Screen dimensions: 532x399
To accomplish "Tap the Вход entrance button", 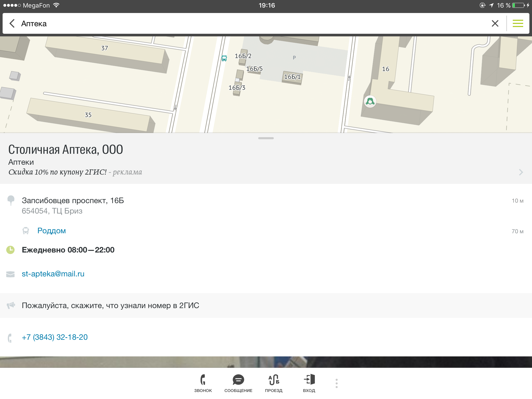I will click(x=309, y=383).
